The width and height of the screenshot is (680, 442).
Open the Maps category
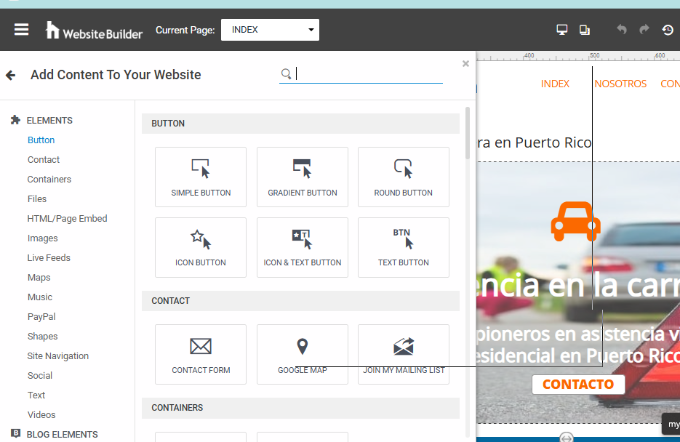click(x=39, y=277)
